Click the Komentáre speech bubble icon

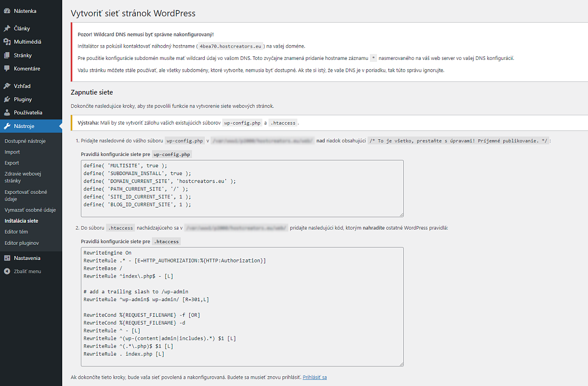(x=7, y=69)
